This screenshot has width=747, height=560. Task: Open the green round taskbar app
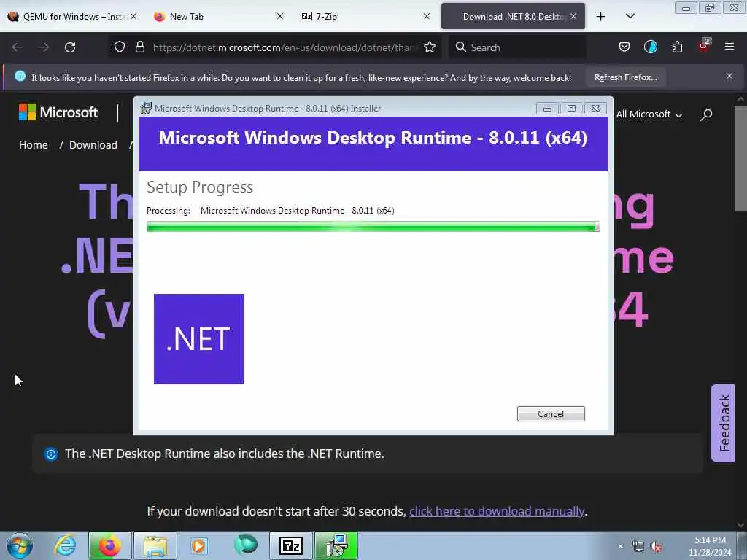coord(246,545)
